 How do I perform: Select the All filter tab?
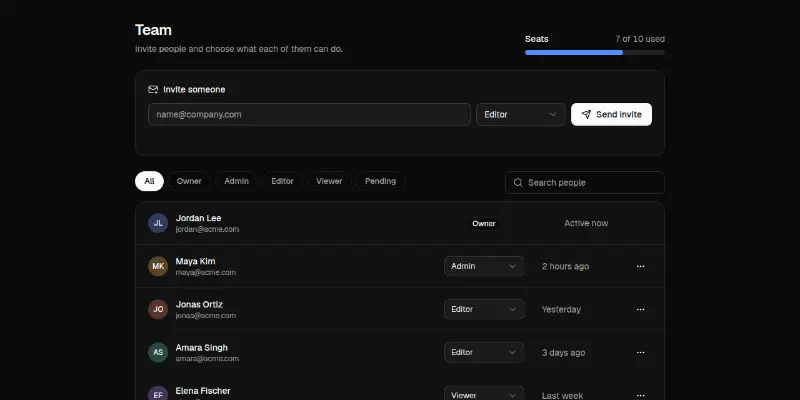[149, 181]
